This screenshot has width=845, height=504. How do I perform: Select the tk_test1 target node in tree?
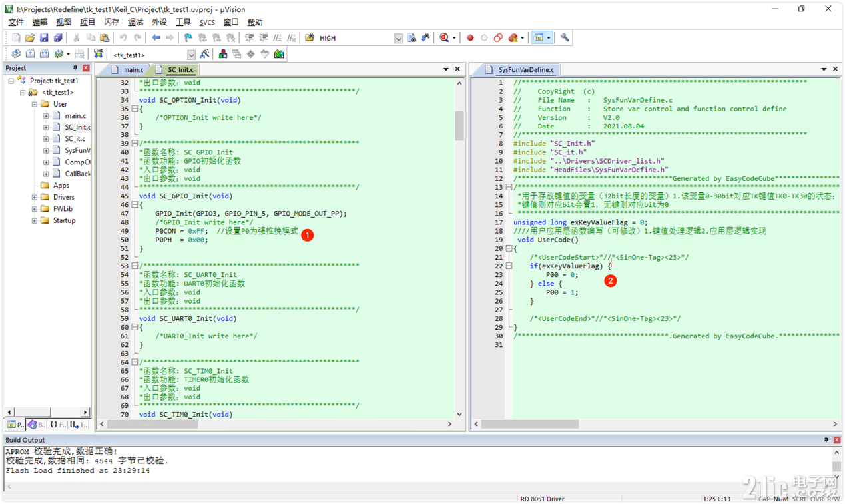(57, 93)
